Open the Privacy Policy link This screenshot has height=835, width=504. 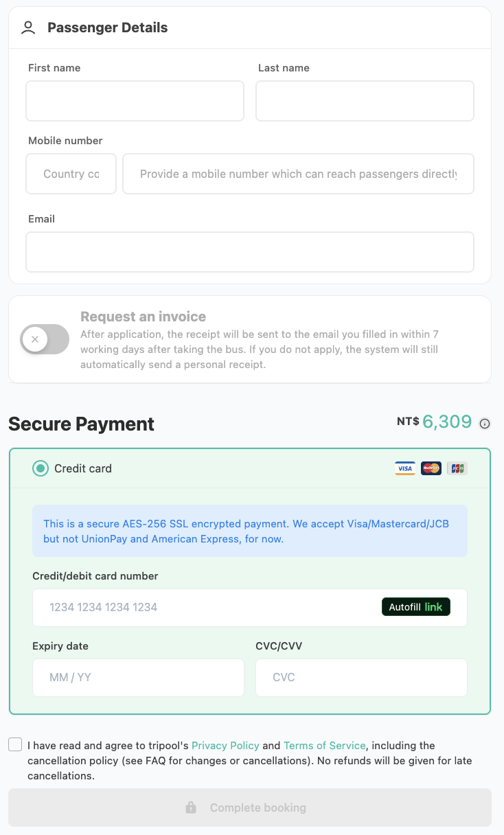click(225, 745)
